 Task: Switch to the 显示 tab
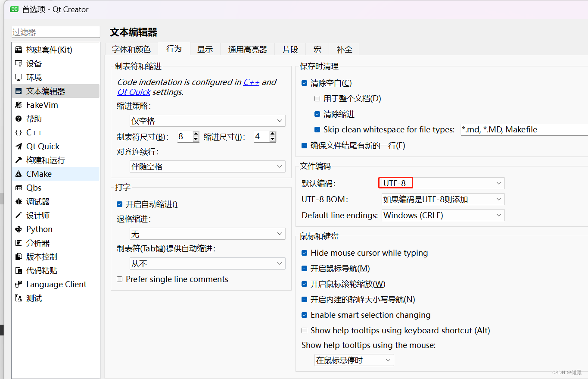click(205, 49)
